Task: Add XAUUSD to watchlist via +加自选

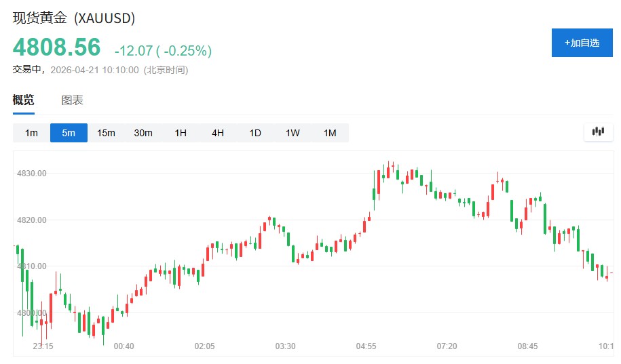Action: tap(582, 43)
